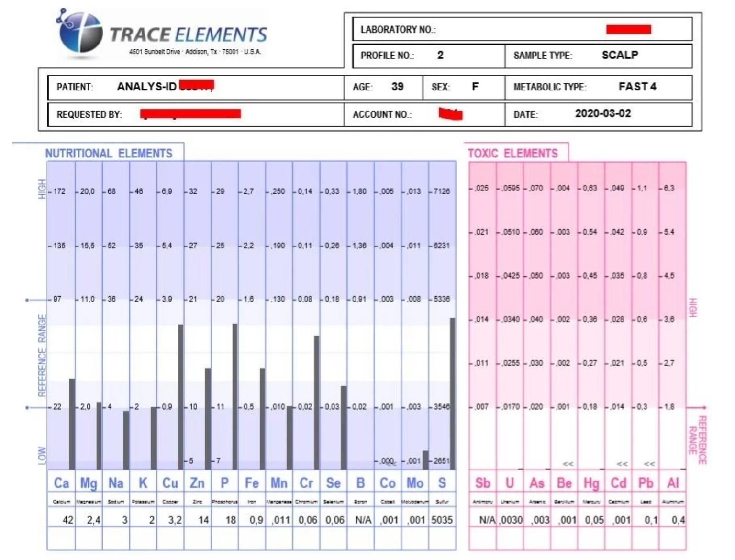The width and height of the screenshot is (735, 560).
Task: Click the Fe element symbol
Action: pos(252,483)
